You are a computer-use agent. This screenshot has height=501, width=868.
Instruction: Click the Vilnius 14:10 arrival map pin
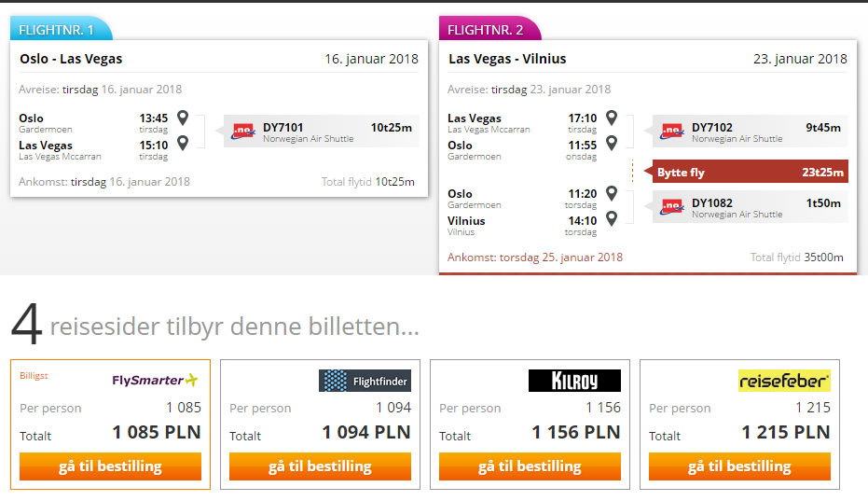click(612, 218)
